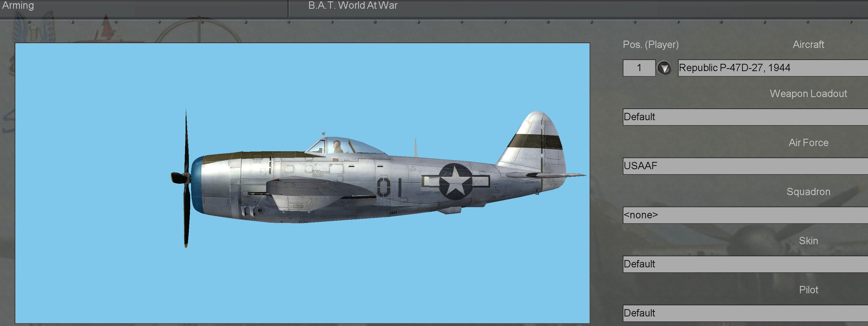868x326 pixels.
Task: Open the Aircraft dropdown showing Republic P-47D-27
Action: click(772, 68)
